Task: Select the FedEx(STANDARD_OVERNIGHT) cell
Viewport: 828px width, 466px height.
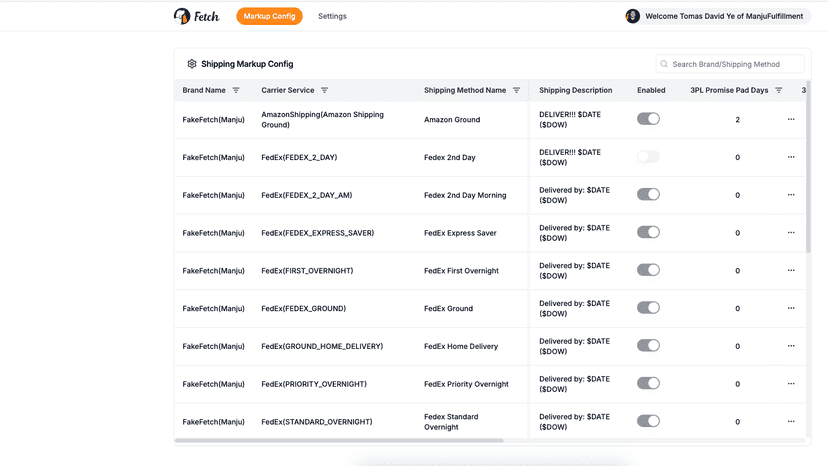Action: tap(317, 422)
